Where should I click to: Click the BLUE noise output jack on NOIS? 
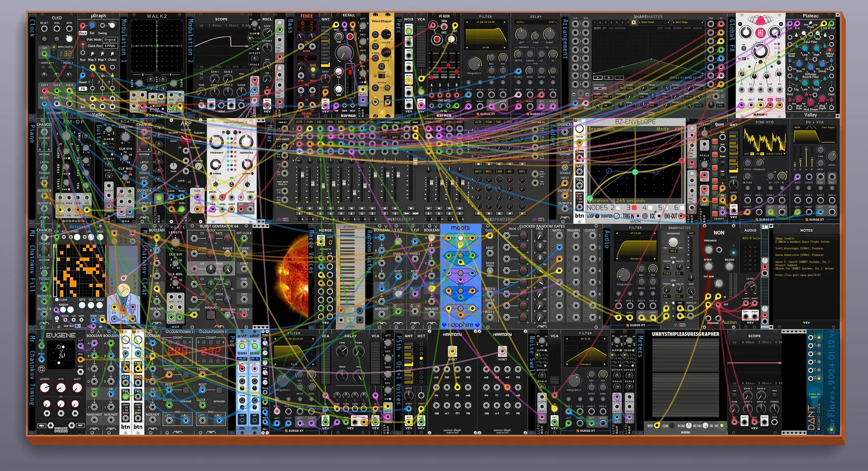pyautogui.click(x=409, y=81)
